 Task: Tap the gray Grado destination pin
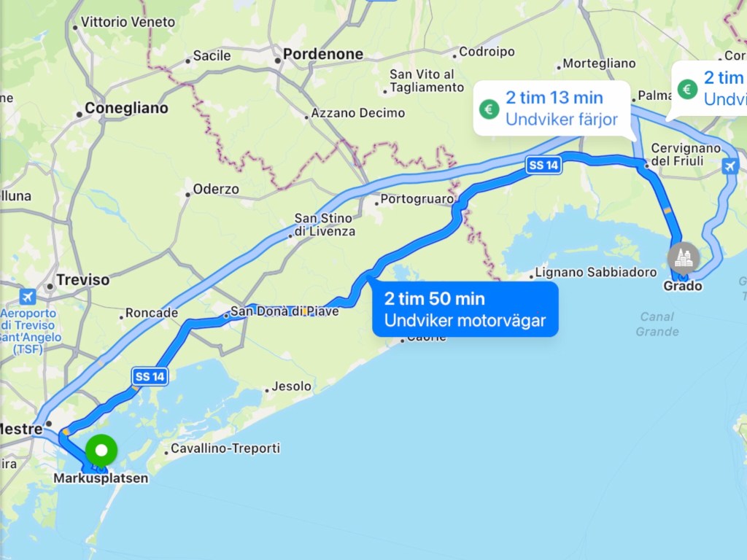coord(683,259)
